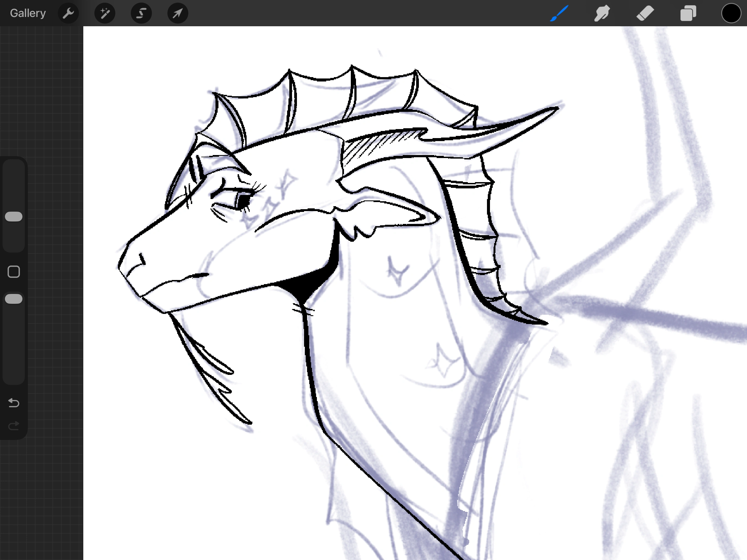Tap the dragon's eye on the canvas
This screenshot has width=747, height=560.
[243, 201]
